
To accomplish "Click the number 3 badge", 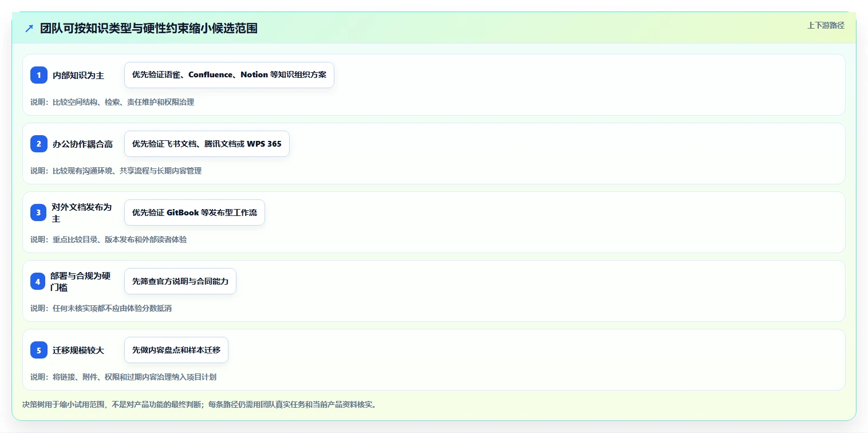I will pyautogui.click(x=38, y=212).
